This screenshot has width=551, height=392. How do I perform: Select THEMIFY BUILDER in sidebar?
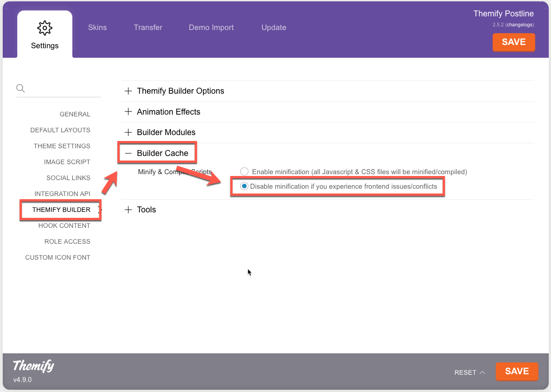pos(61,210)
